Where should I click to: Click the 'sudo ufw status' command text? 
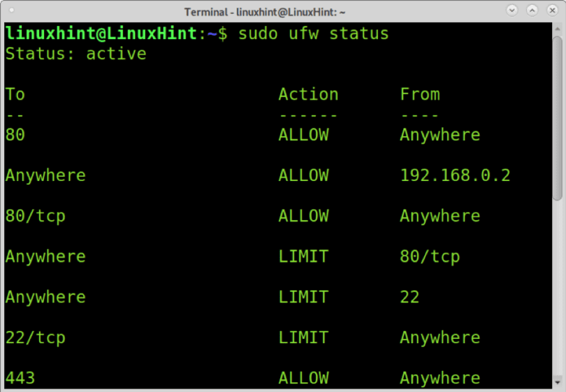(313, 34)
